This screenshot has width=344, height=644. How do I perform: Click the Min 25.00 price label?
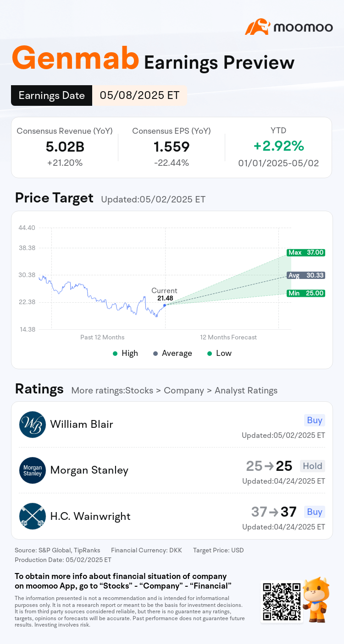point(306,293)
